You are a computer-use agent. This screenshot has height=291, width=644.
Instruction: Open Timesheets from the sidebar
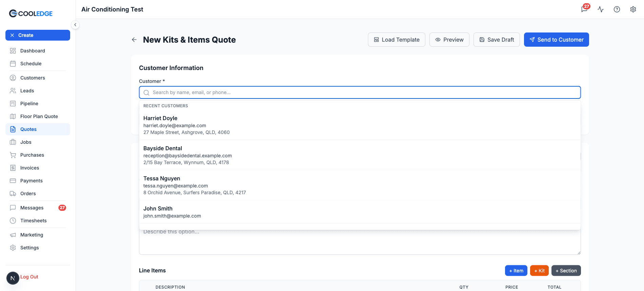click(x=38, y=221)
